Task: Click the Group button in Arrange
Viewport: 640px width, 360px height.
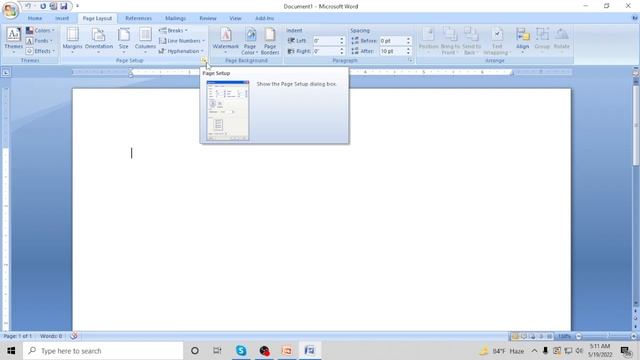Action: click(542, 41)
